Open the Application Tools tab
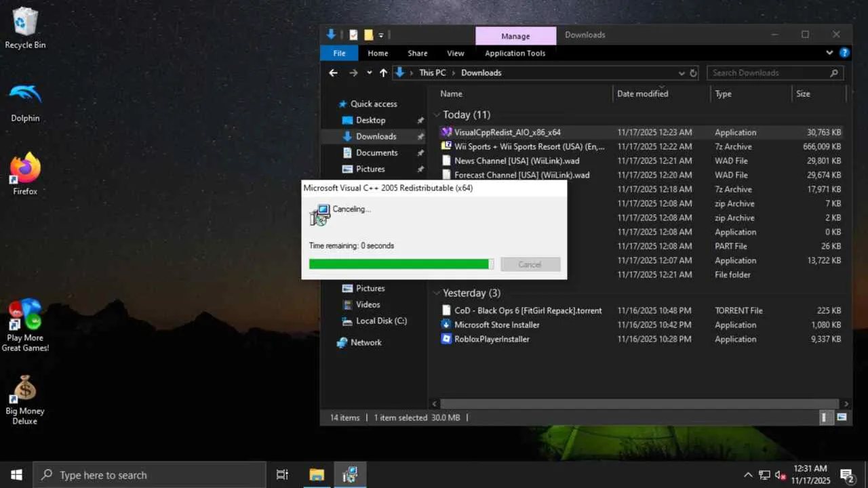This screenshot has height=488, width=868. coord(515,53)
